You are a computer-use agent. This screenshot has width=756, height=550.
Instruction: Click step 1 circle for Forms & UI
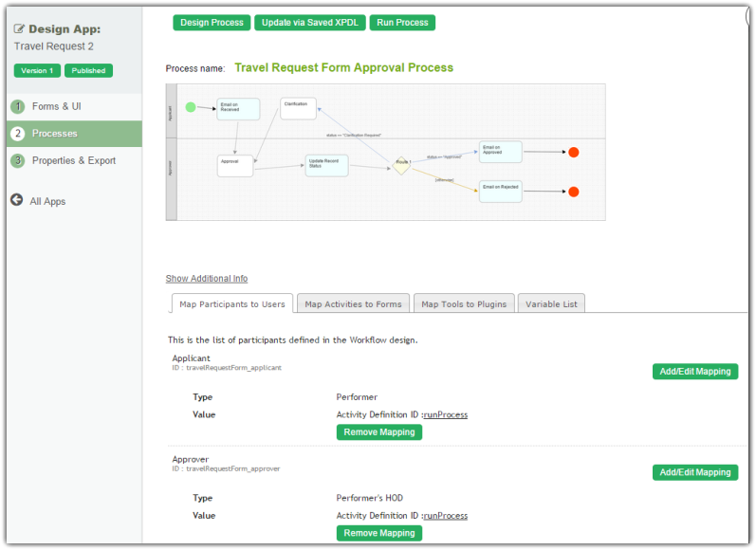[17, 106]
